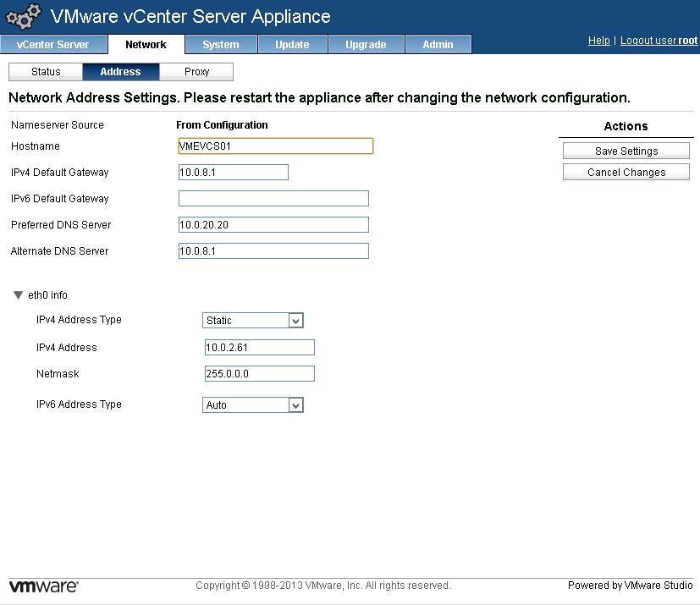
Task: Click the Preferred DNS Server field
Action: (x=273, y=225)
